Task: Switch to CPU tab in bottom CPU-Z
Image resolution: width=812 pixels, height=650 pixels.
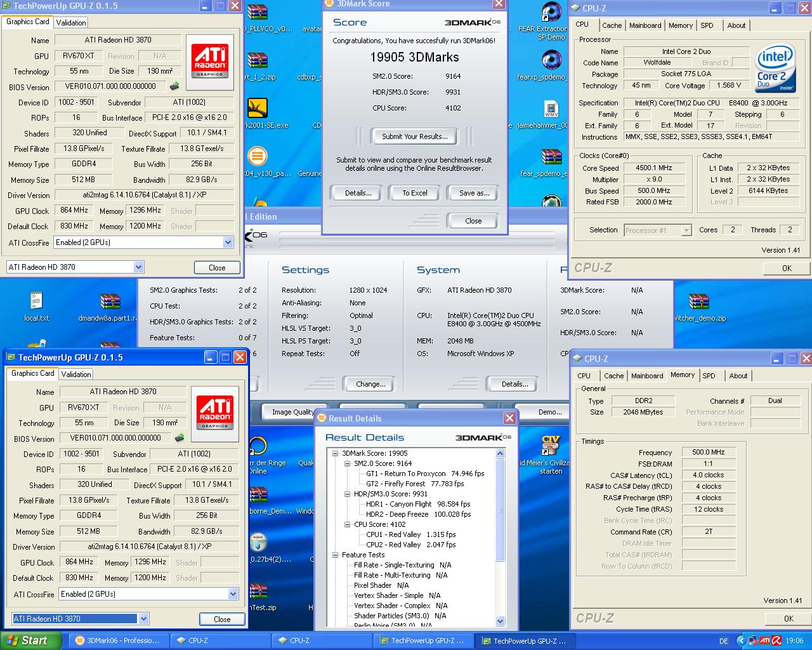Action: [584, 376]
